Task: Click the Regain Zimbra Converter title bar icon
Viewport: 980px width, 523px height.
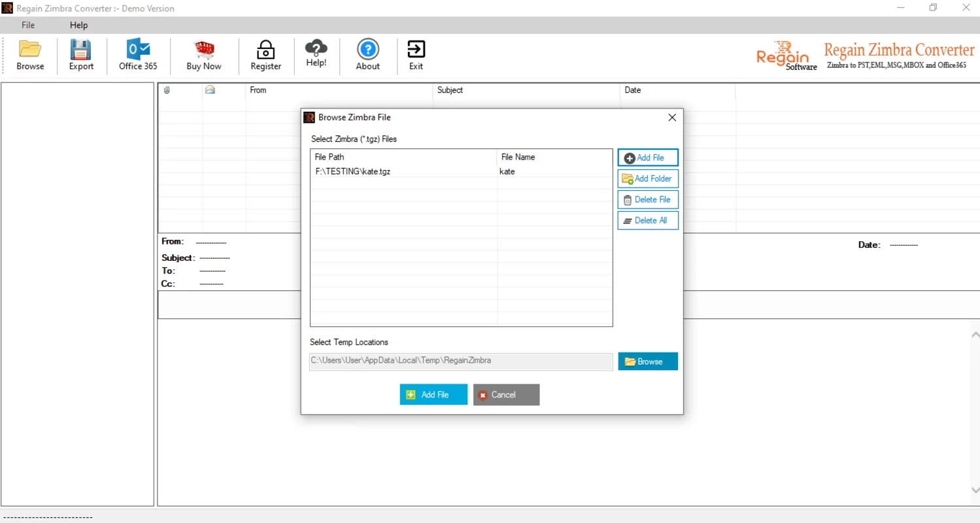Action: 7,8
